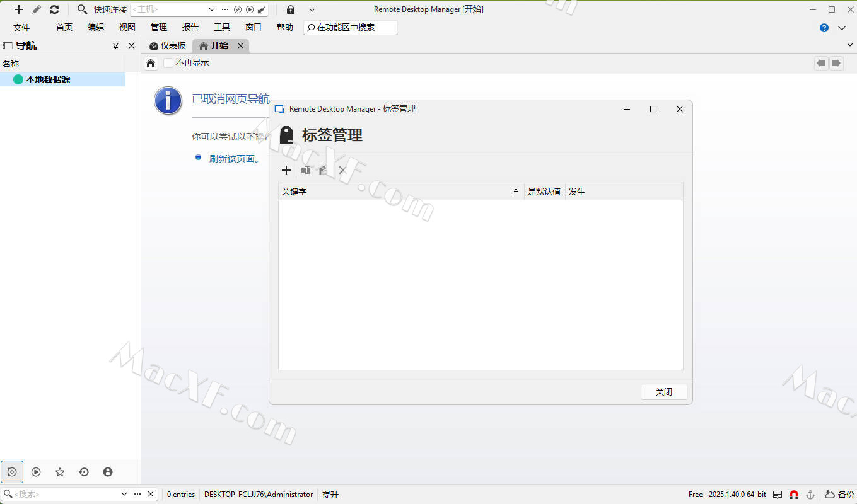Open the 帮助 ribbon tab
This screenshot has width=857, height=504.
[x=285, y=27]
